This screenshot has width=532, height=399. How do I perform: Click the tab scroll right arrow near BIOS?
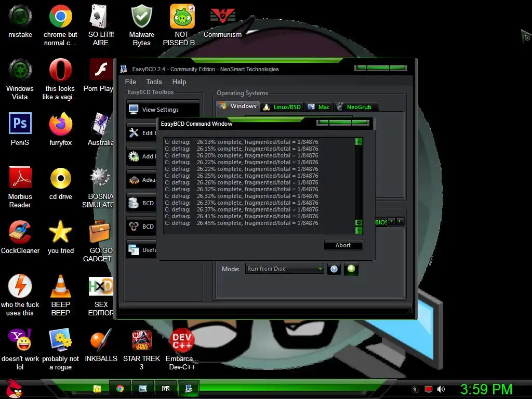coord(400,221)
